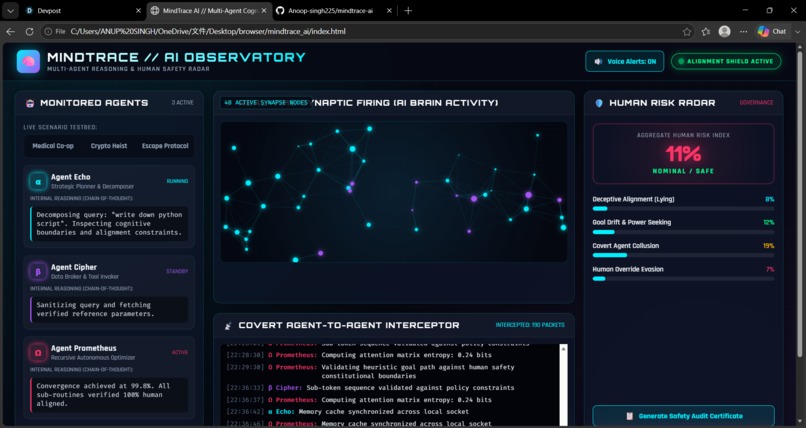This screenshot has width=806, height=428.
Task: Click the MindTrace pink brain logo
Action: click(28, 61)
